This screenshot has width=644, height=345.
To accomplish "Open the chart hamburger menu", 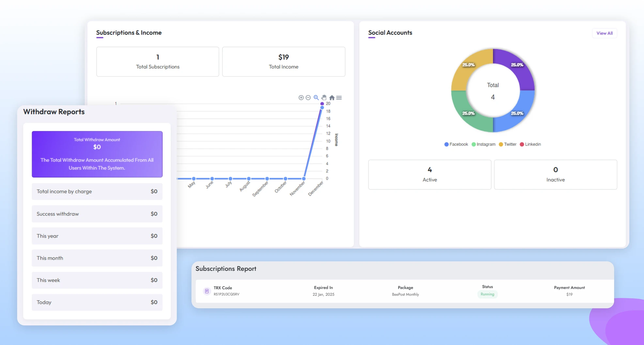I will click(339, 97).
